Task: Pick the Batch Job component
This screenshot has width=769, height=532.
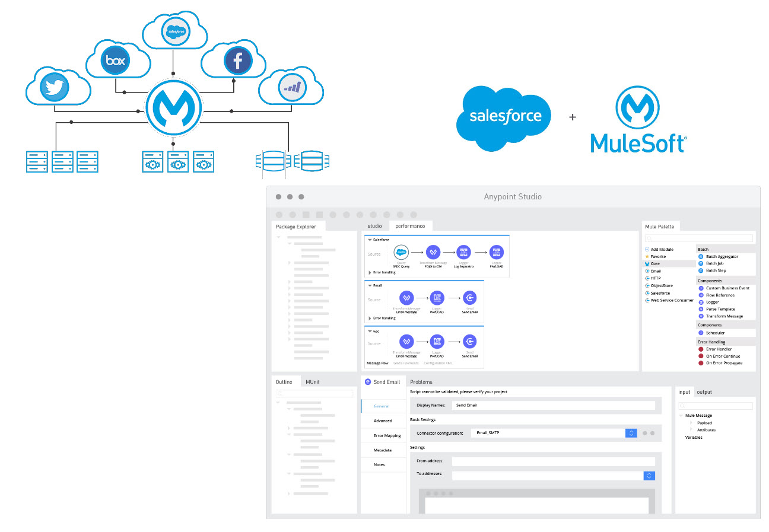Action: pyautogui.click(x=711, y=263)
